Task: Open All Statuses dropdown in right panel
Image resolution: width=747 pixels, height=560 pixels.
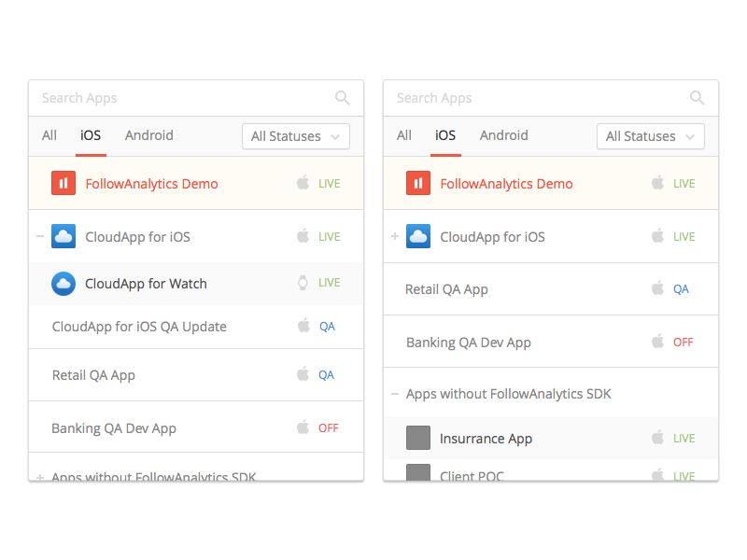Action: tap(651, 136)
